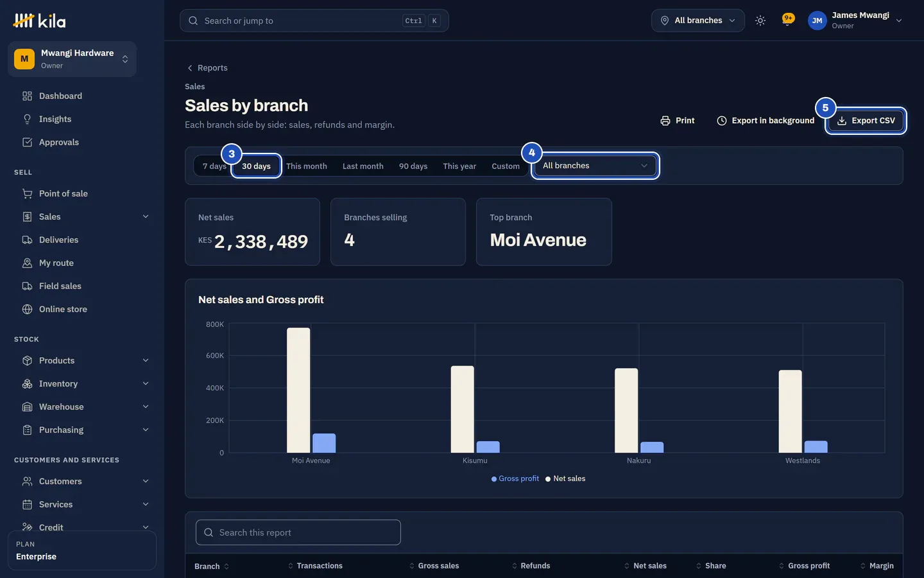Click Export in background label
The image size is (924, 578).
773,121
